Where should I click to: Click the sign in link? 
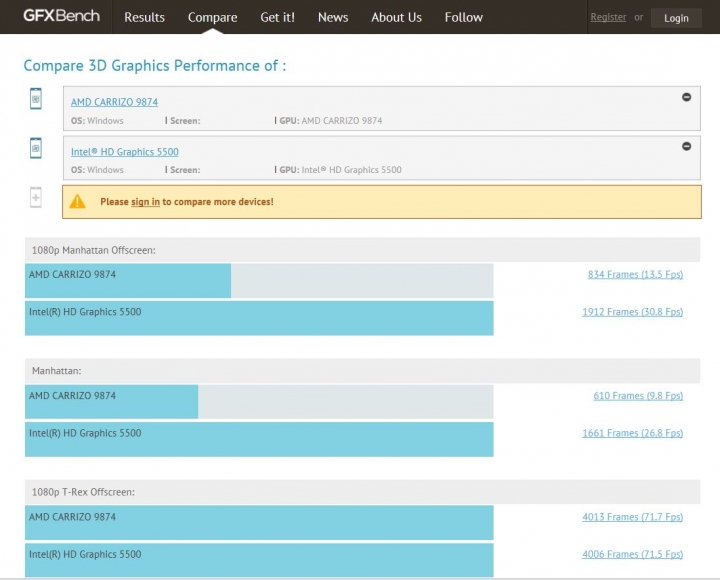tap(145, 202)
